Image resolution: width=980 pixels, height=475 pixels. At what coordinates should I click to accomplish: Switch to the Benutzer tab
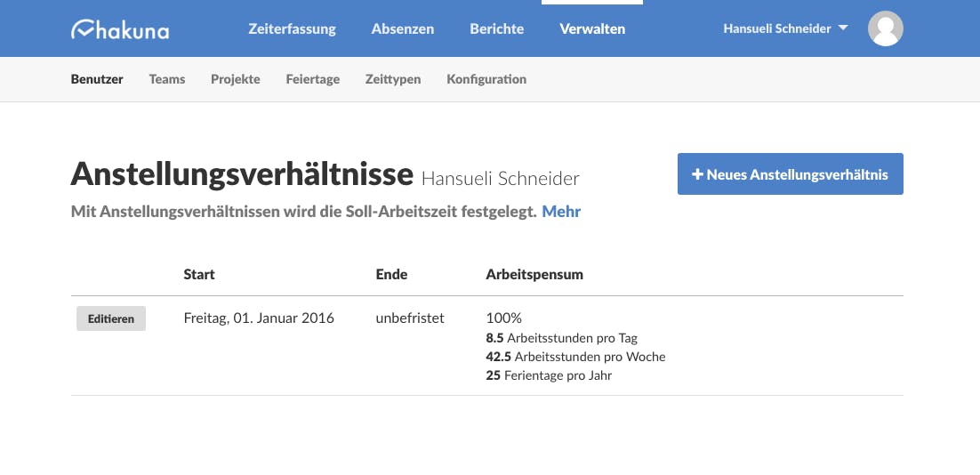97,79
